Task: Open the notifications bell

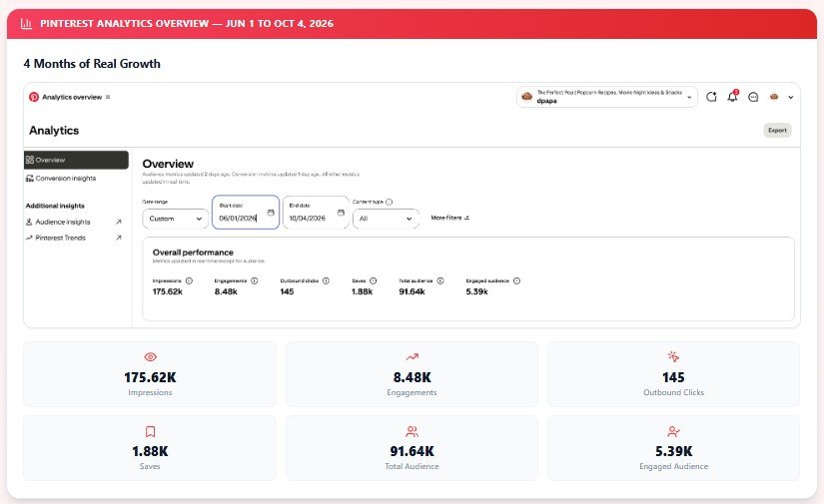Action: pos(732,97)
